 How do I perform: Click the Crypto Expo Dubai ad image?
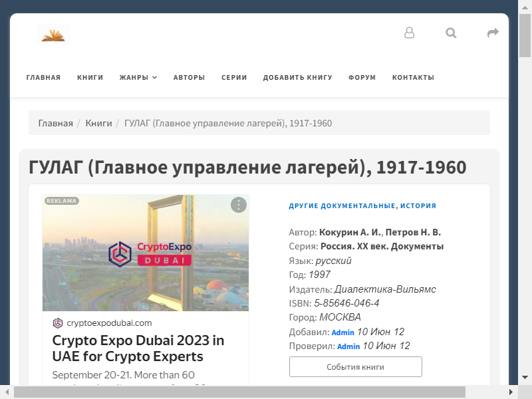[x=145, y=253]
